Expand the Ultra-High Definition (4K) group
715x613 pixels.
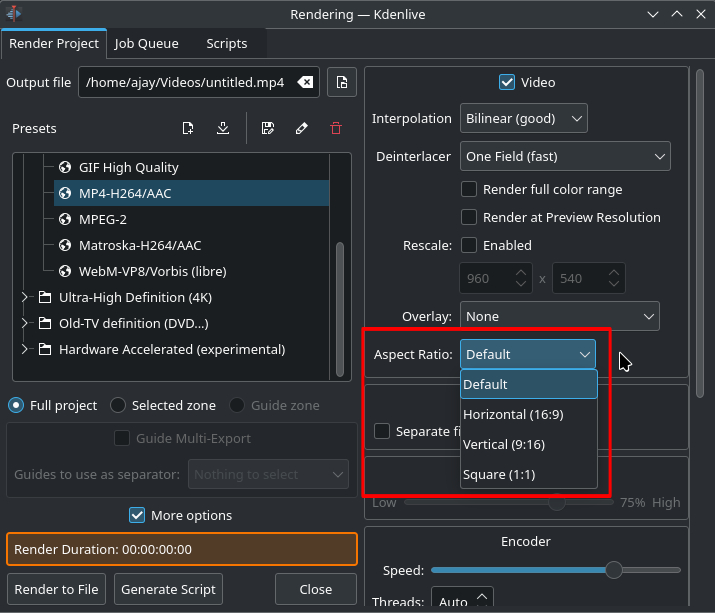(x=25, y=297)
